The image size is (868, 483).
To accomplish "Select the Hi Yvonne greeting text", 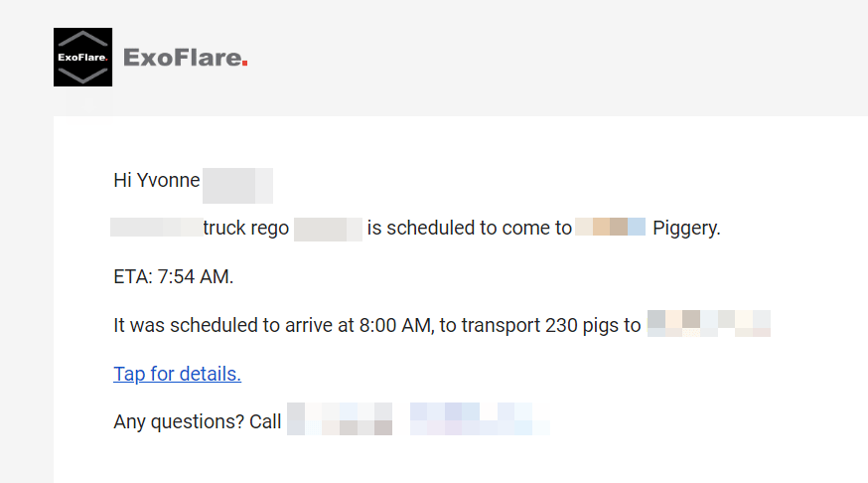I will tap(157, 180).
